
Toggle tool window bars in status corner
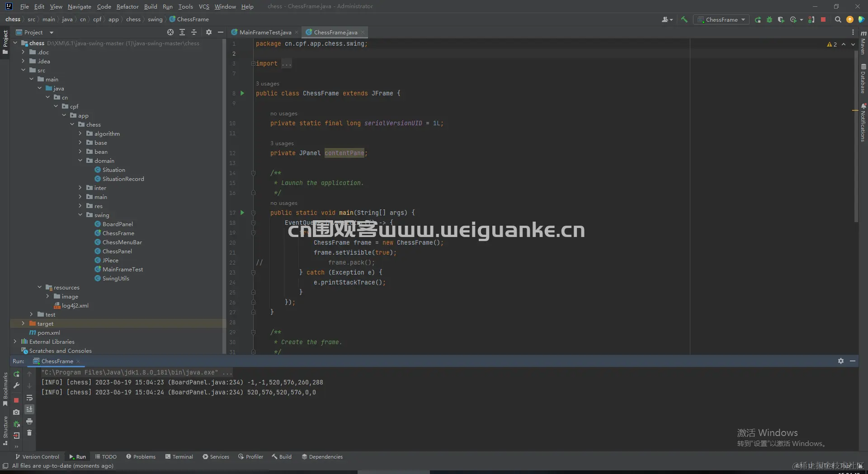[5, 466]
